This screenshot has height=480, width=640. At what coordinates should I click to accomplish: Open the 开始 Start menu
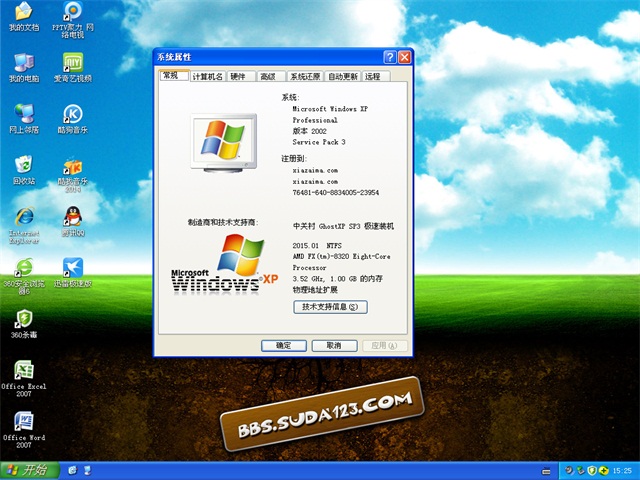26,470
